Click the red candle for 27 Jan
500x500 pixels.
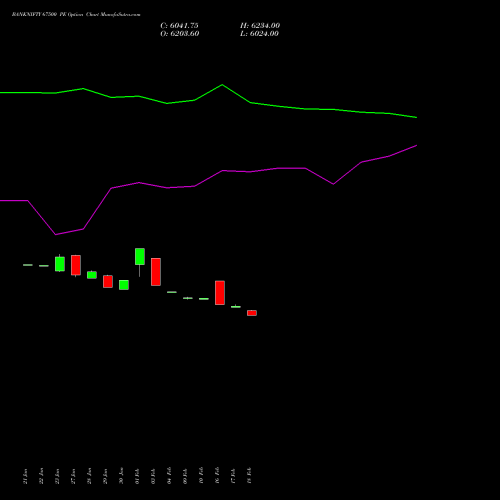coord(76,265)
